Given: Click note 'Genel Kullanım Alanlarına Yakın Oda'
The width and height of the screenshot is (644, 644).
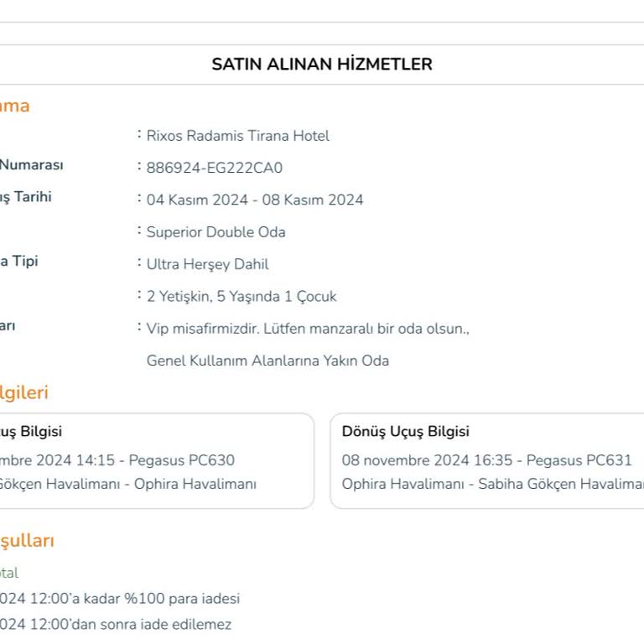Looking at the screenshot, I should point(267,361).
